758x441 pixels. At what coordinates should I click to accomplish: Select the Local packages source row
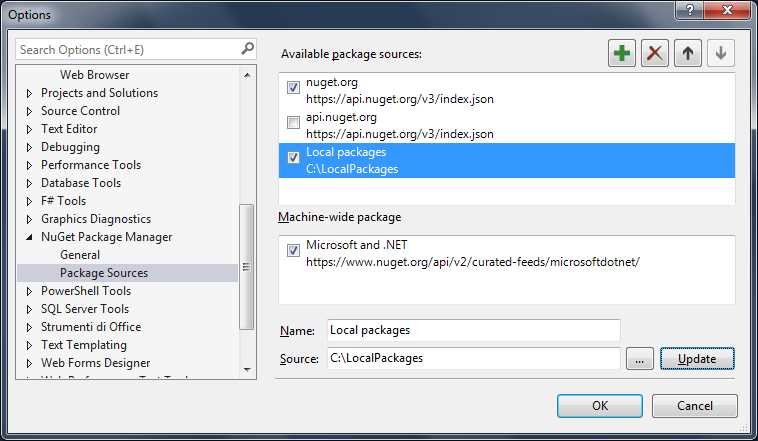pyautogui.click(x=507, y=160)
